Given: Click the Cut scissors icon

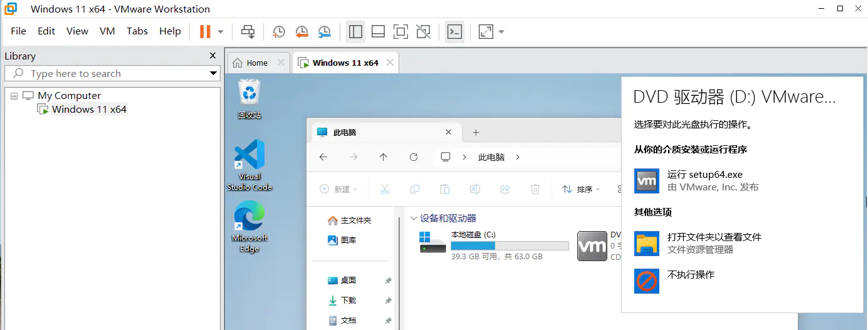Looking at the screenshot, I should 385,189.
